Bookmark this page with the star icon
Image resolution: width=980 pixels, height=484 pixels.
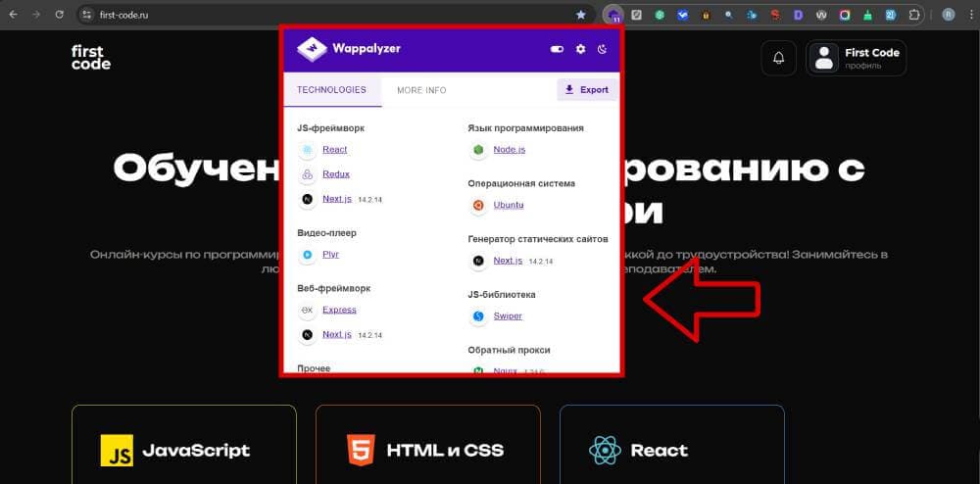tap(581, 15)
